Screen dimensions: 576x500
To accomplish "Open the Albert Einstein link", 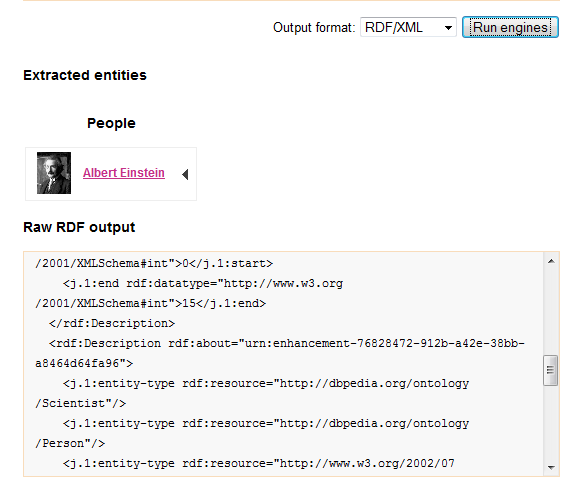I will [124, 173].
